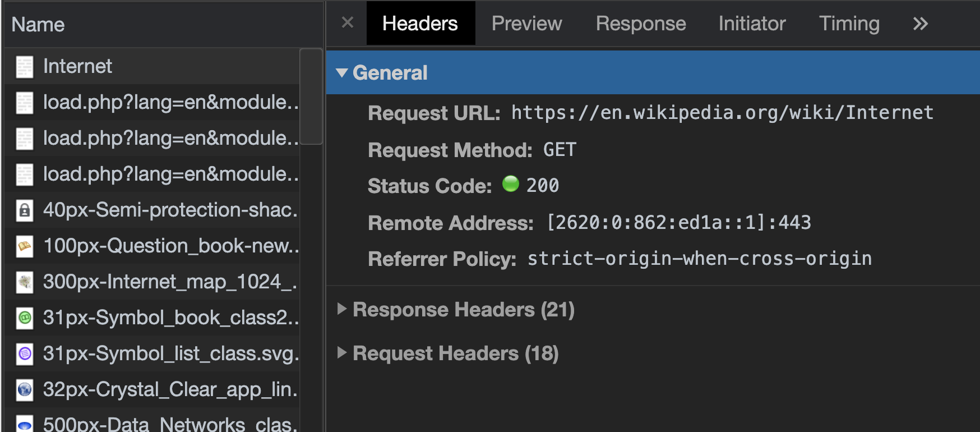Click the green status indicator next to 200
Viewport: 980px width, 432px height.
[x=511, y=185]
